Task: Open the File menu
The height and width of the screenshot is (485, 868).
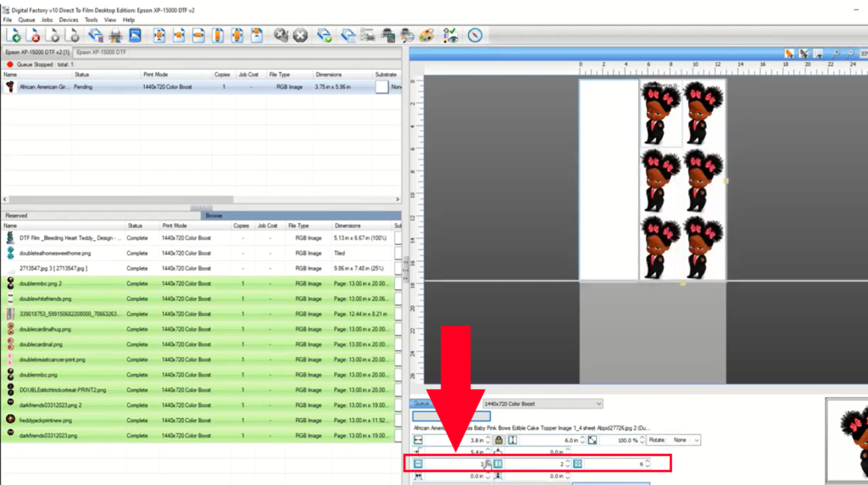Action: tap(7, 20)
